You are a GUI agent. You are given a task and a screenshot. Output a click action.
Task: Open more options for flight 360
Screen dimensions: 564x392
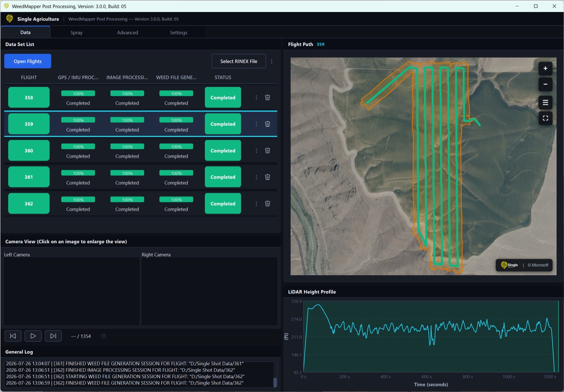pyautogui.click(x=256, y=150)
